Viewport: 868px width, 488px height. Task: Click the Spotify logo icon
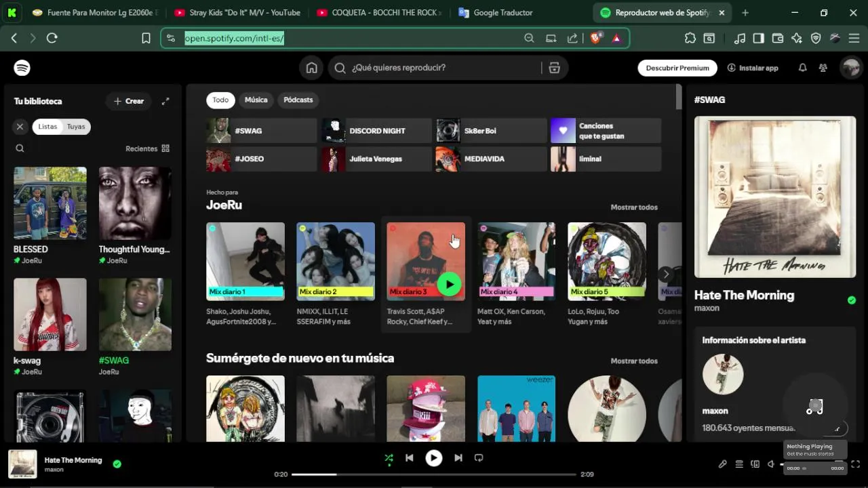[x=22, y=68]
